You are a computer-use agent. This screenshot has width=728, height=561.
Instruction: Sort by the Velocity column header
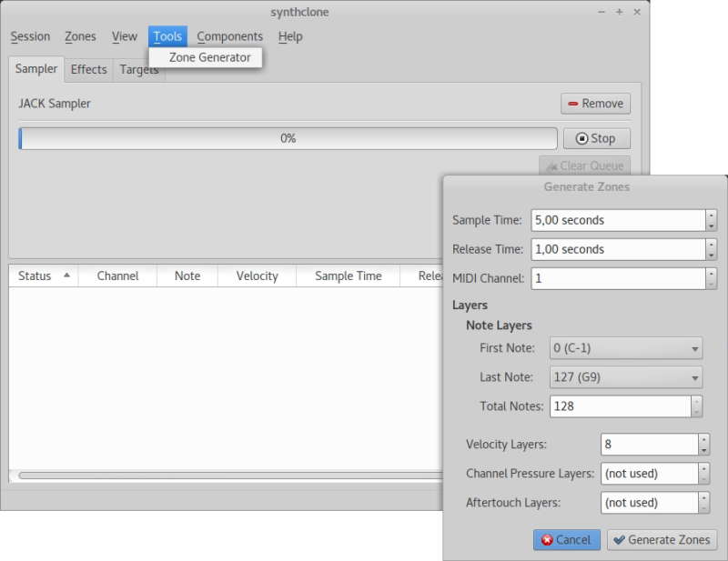(258, 276)
